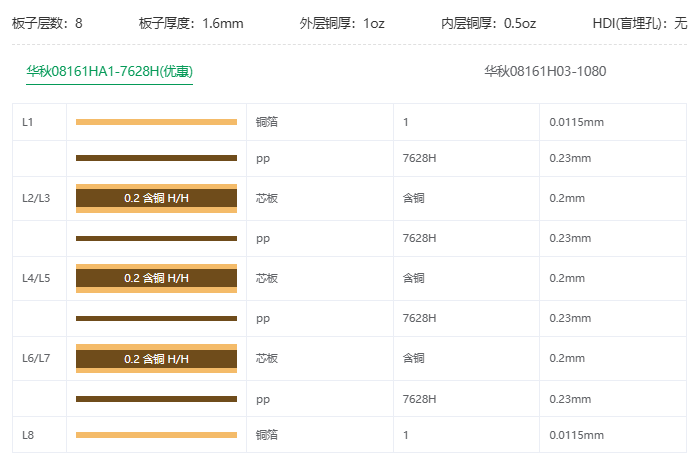This screenshot has width=697, height=463.
Task: Click the L8 copper foil bar graphic
Action: [x=156, y=435]
